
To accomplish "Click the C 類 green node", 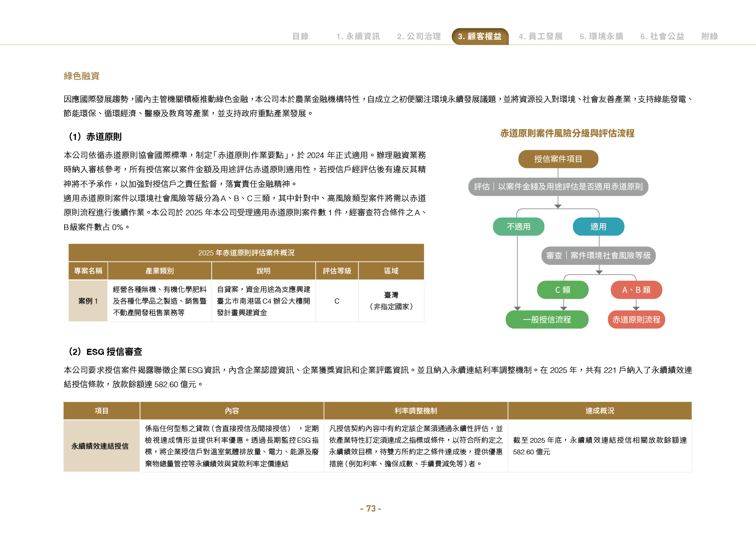I will click(x=562, y=290).
